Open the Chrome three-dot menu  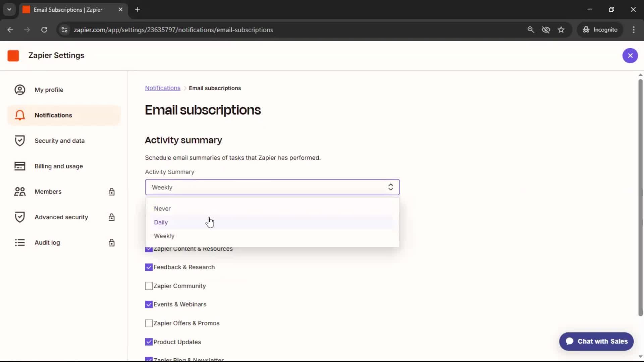click(x=634, y=30)
